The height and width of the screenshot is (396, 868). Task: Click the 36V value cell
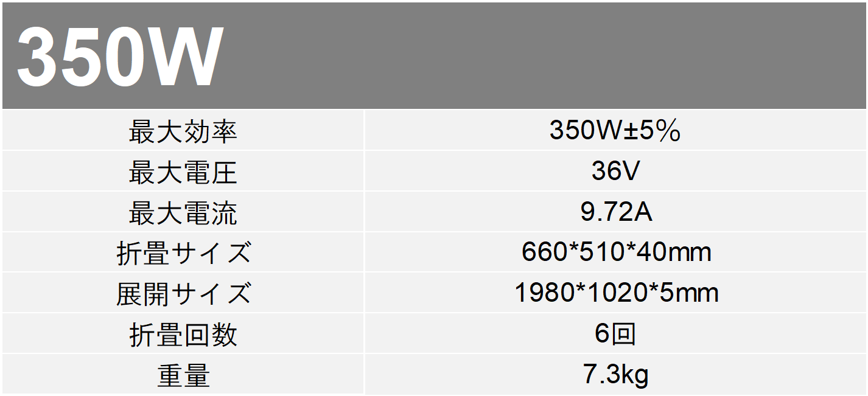(x=615, y=172)
